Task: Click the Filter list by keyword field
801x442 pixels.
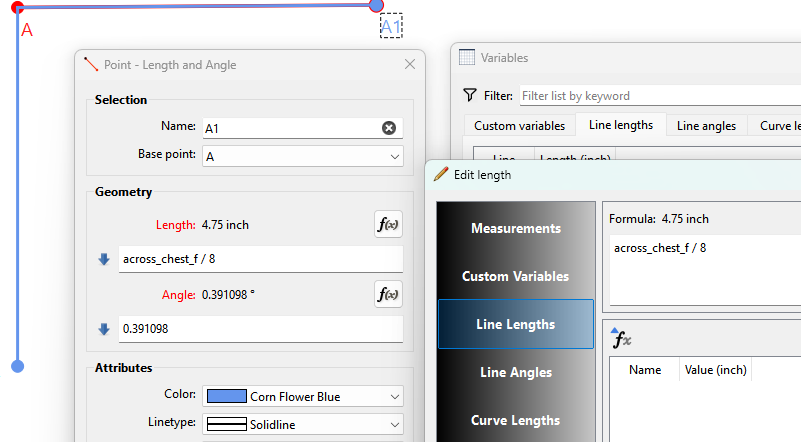Action: coord(660,96)
